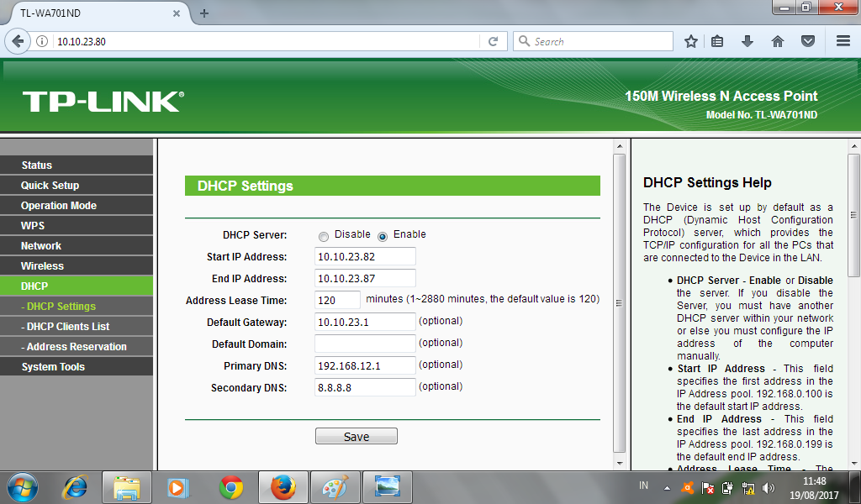
Task: Click the browser back arrow button
Action: pyautogui.click(x=18, y=41)
